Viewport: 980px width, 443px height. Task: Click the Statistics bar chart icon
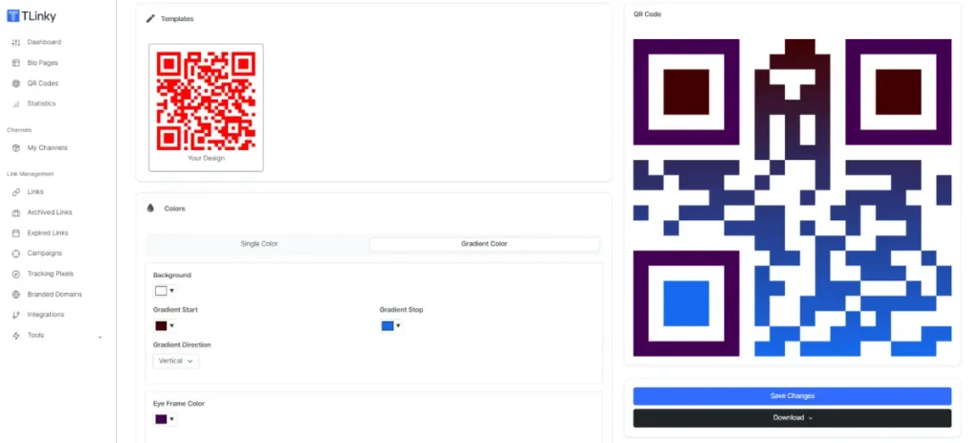tap(16, 103)
